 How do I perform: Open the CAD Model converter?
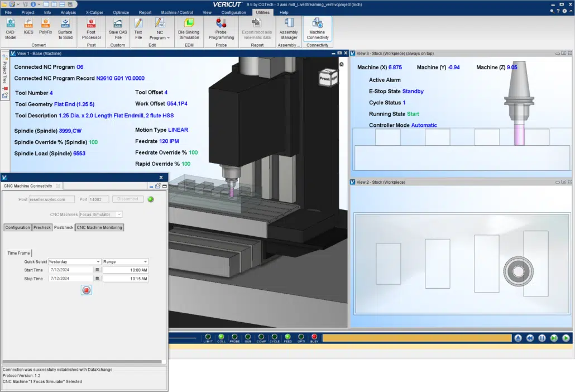(11, 28)
